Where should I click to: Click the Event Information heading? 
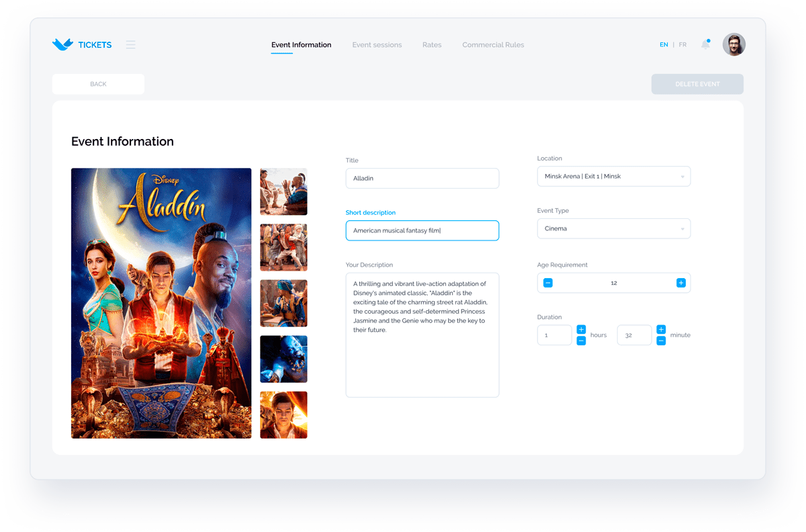click(122, 141)
